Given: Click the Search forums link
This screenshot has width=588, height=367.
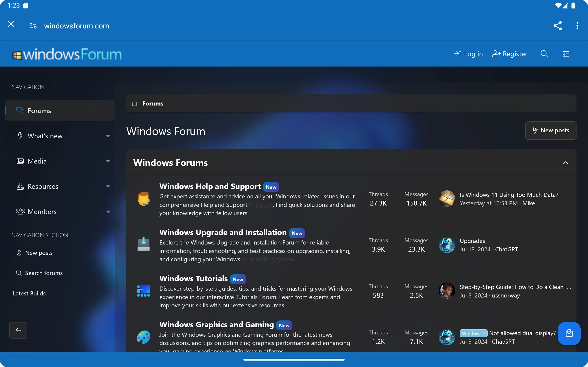Looking at the screenshot, I should coord(44,272).
